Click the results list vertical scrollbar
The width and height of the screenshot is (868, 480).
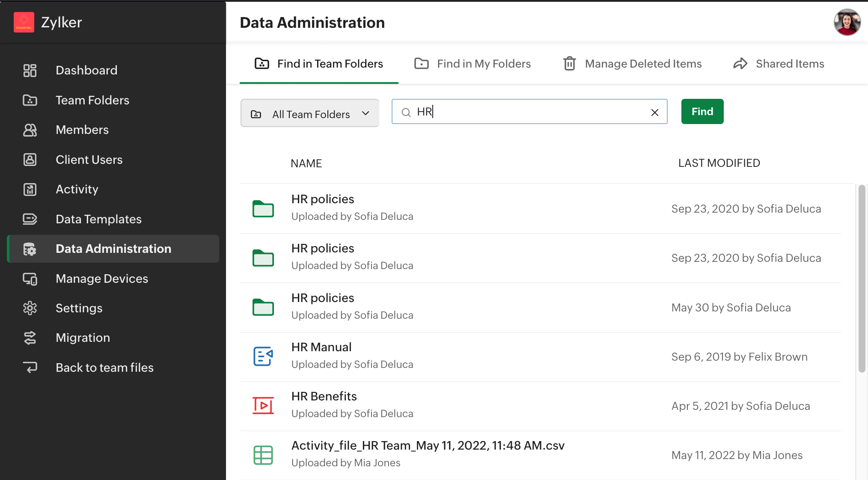(x=862, y=278)
